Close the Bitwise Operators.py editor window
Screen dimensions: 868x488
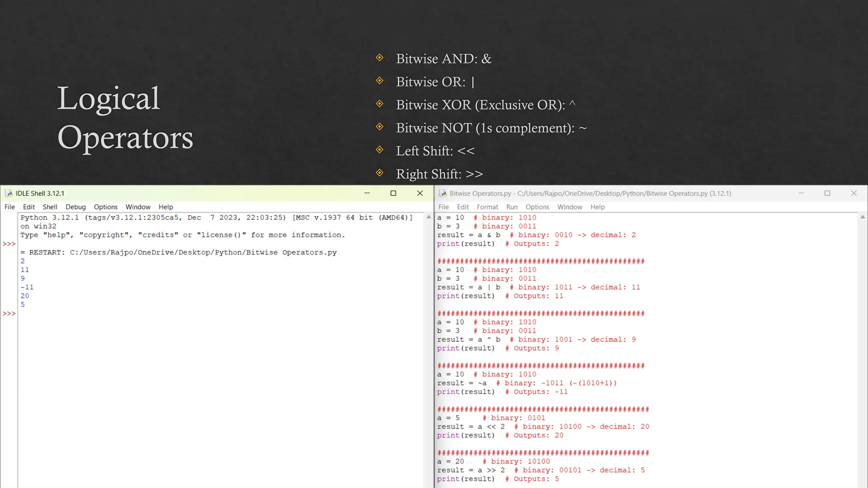pos(854,193)
